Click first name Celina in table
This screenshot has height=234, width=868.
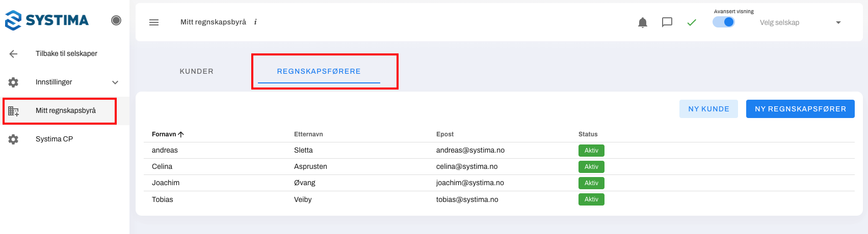click(x=162, y=166)
